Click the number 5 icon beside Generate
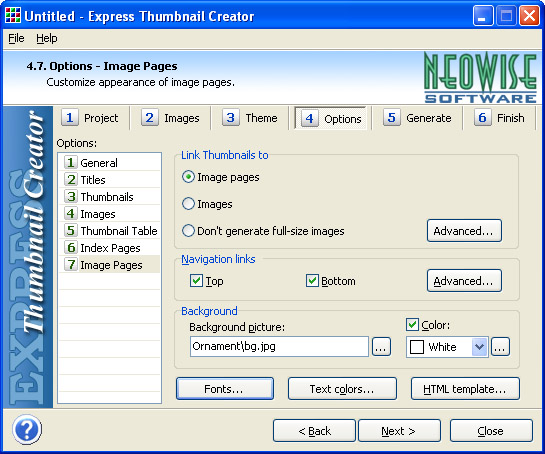 click(391, 118)
